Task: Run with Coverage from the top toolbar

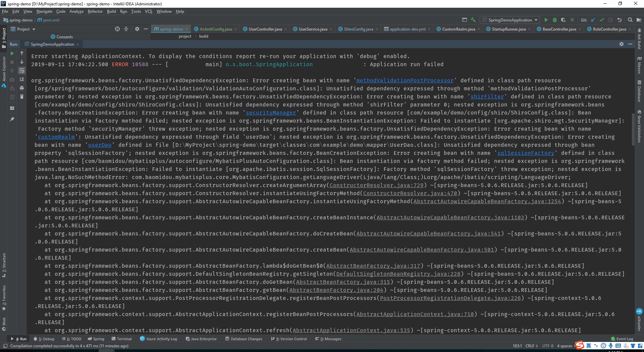Action: (x=563, y=20)
